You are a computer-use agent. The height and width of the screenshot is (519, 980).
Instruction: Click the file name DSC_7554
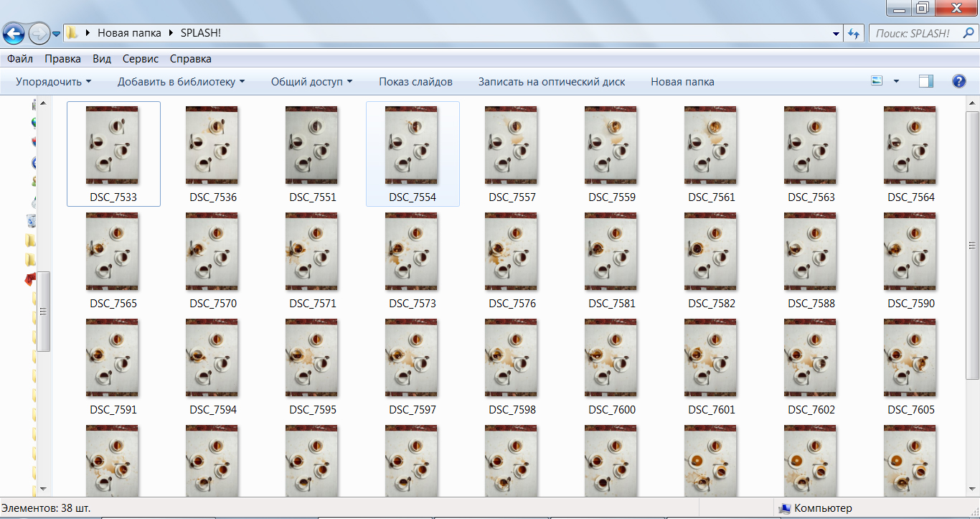[413, 197]
